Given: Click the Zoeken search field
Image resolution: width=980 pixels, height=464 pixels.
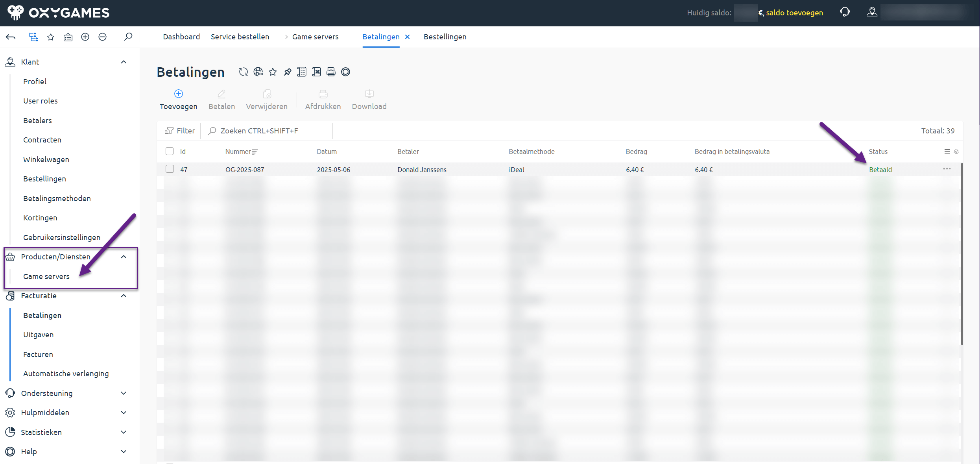Looking at the screenshot, I should (271, 131).
